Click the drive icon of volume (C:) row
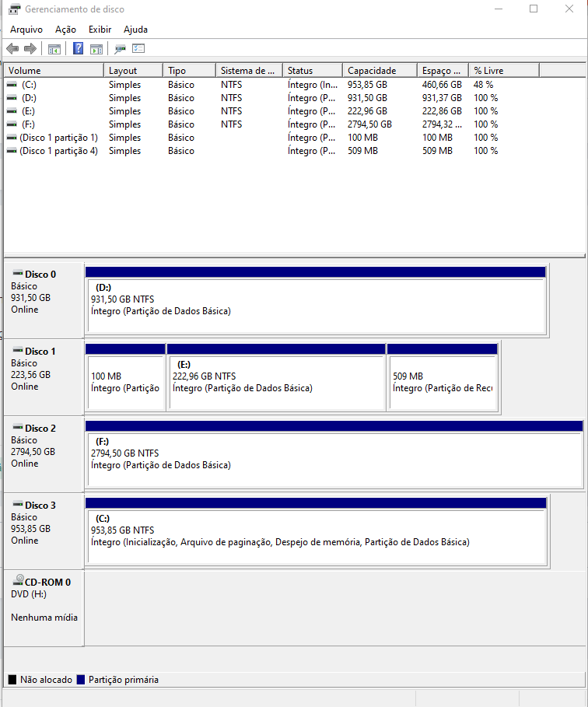This screenshot has height=707, width=588. point(12,85)
